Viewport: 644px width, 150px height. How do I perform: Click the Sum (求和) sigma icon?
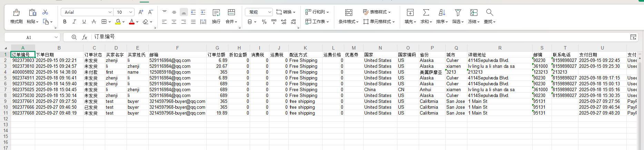[x=426, y=13]
